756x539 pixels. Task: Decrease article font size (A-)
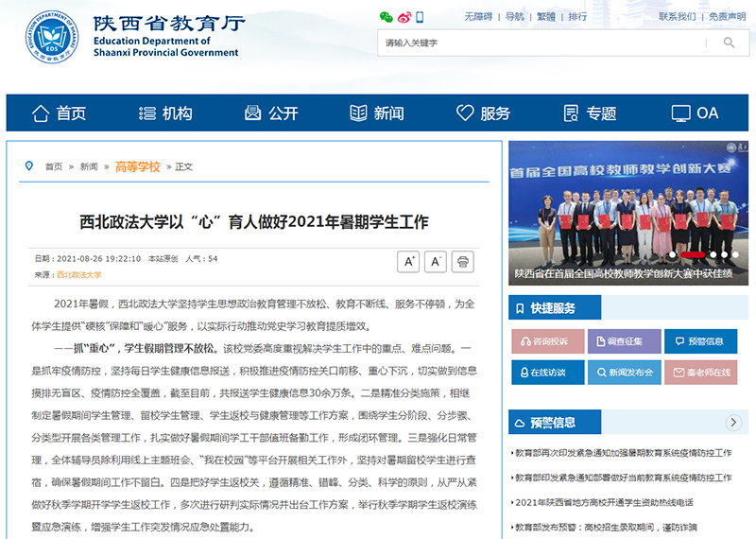pyautogui.click(x=436, y=262)
